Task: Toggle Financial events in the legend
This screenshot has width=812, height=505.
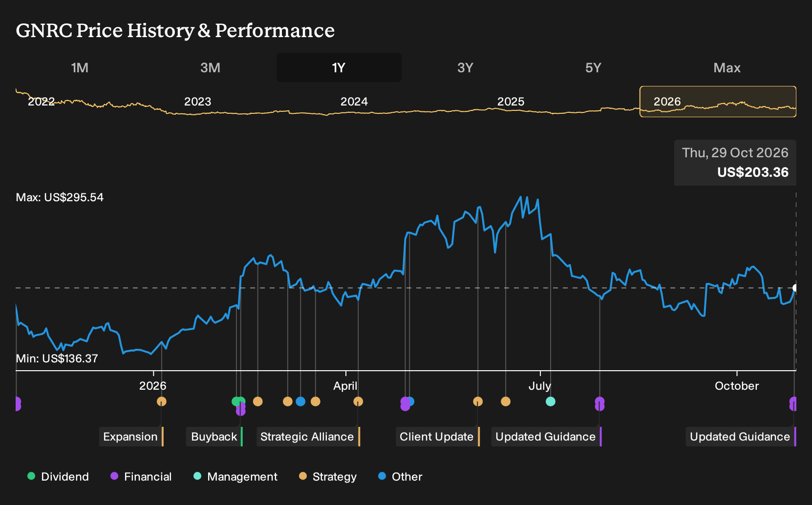Action: coord(141,477)
